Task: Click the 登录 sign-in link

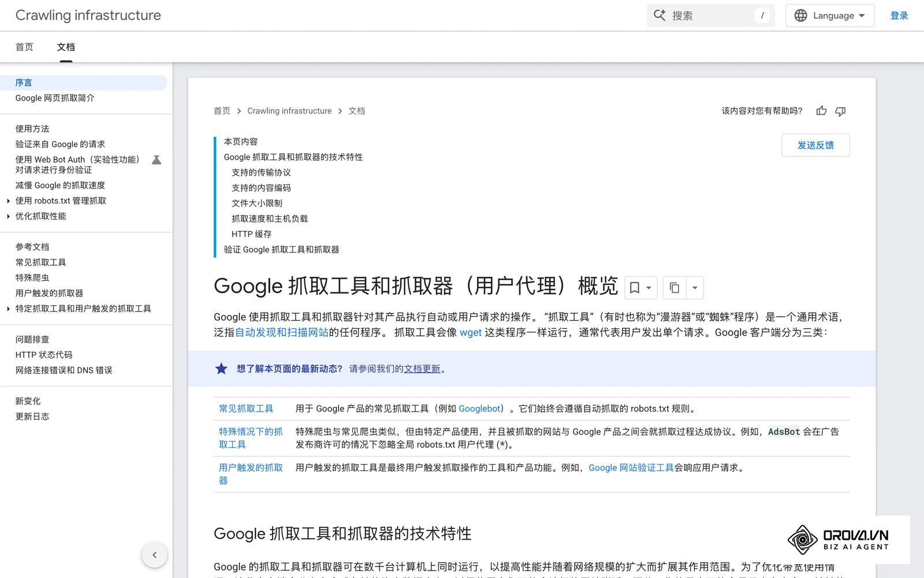Action: (x=899, y=16)
